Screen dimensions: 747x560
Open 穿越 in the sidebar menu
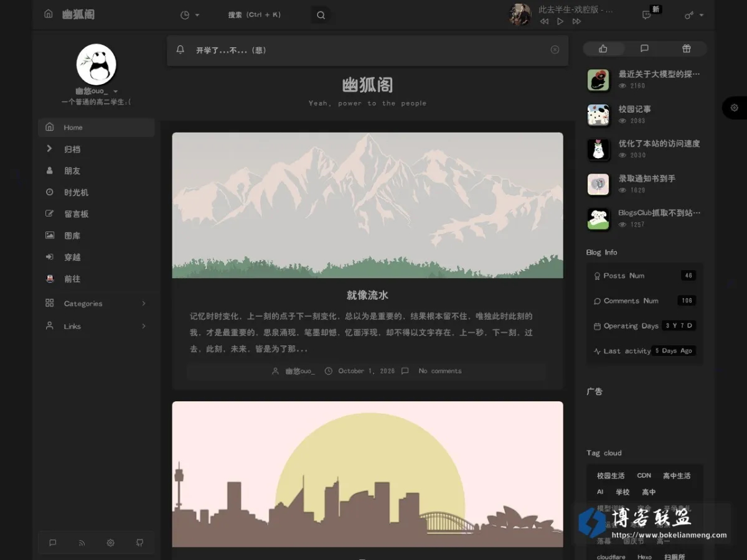click(96, 257)
